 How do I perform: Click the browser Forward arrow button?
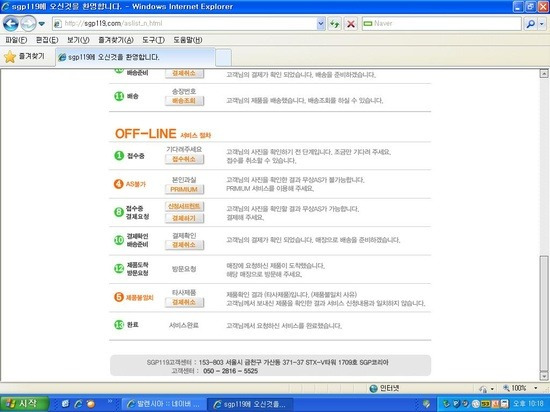click(x=28, y=23)
